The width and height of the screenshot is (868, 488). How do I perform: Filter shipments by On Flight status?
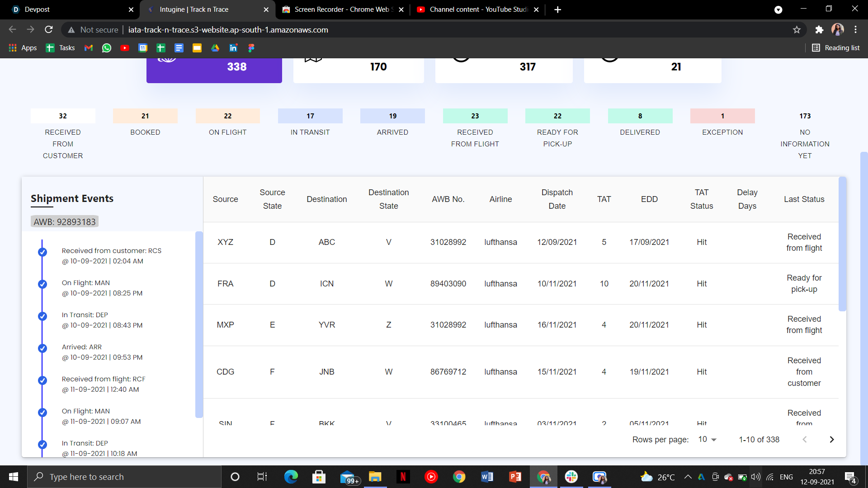point(227,116)
